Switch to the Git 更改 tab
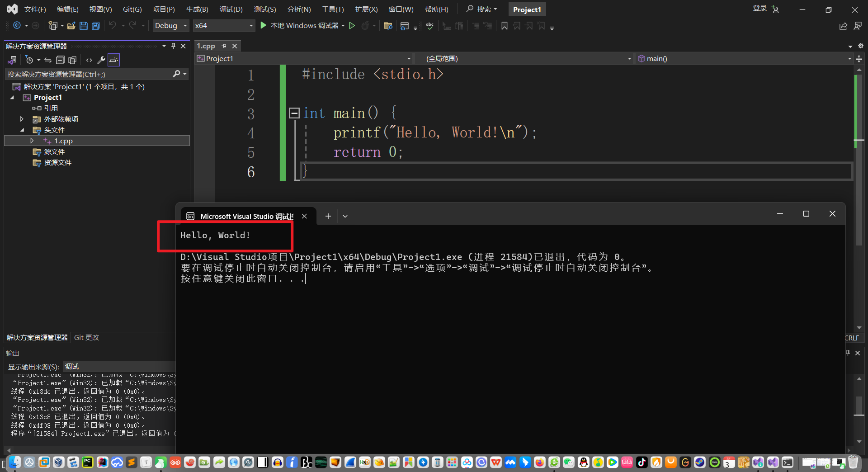The image size is (868, 472). [x=86, y=338]
